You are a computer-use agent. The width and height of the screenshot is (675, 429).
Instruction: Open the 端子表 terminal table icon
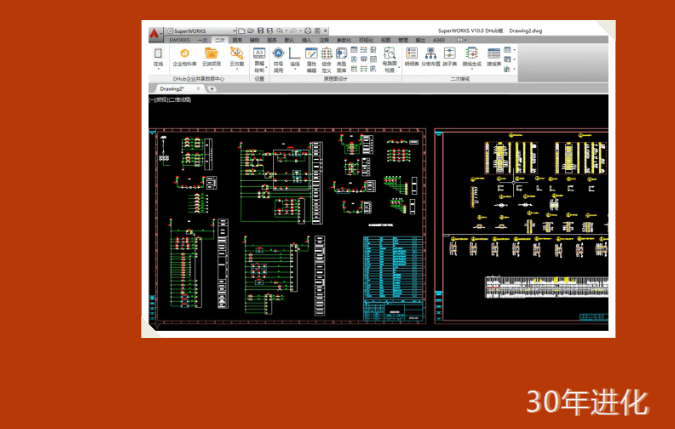449,53
